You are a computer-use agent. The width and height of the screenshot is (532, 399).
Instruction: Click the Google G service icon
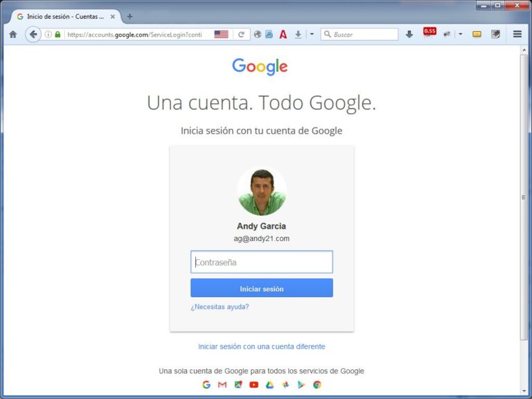(206, 384)
